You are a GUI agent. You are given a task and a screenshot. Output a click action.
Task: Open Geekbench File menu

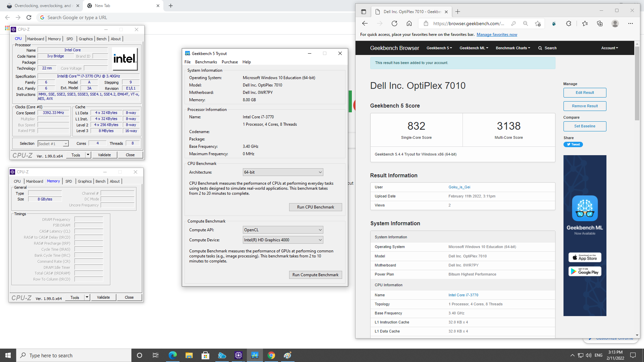point(187,62)
